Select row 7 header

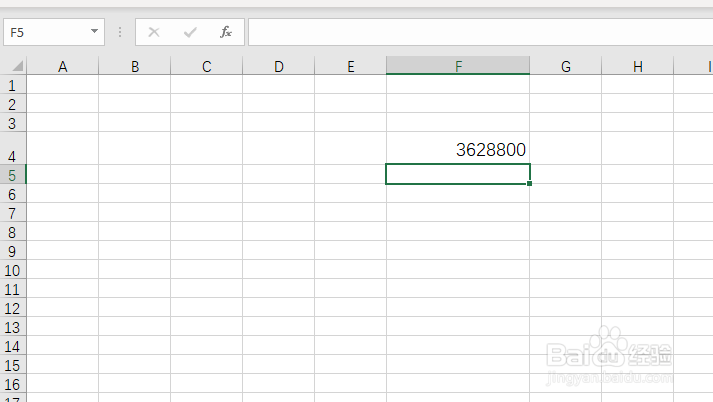click(x=13, y=213)
